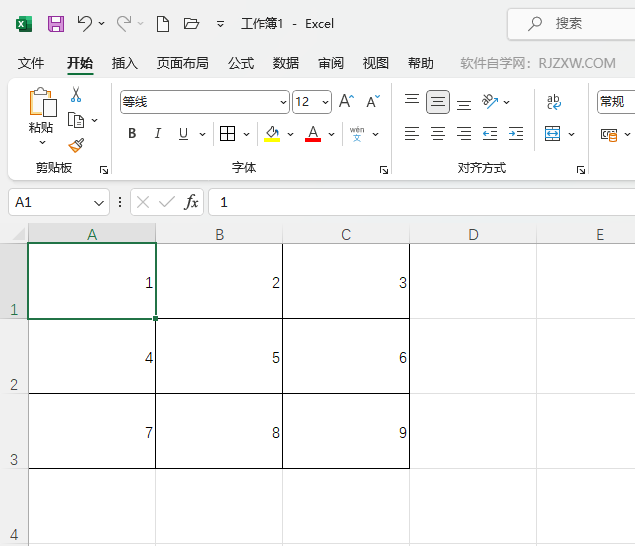The height and width of the screenshot is (546, 635).
Task: Switch to the 页面布局 tab
Action: pyautogui.click(x=183, y=63)
